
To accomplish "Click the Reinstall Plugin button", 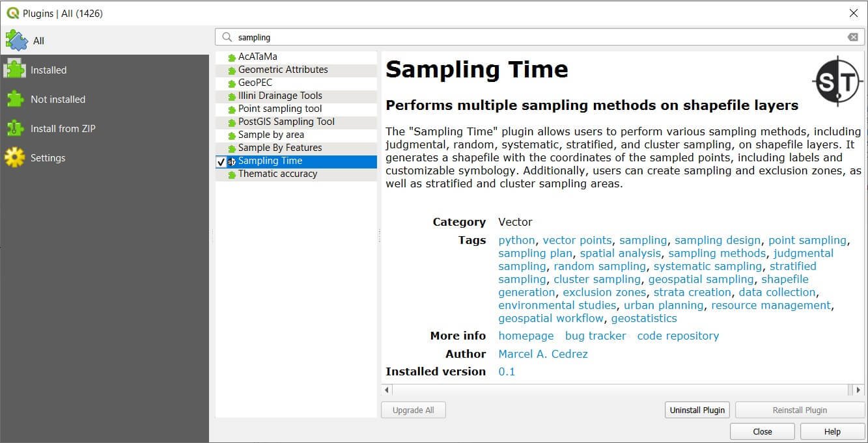I will tap(800, 410).
